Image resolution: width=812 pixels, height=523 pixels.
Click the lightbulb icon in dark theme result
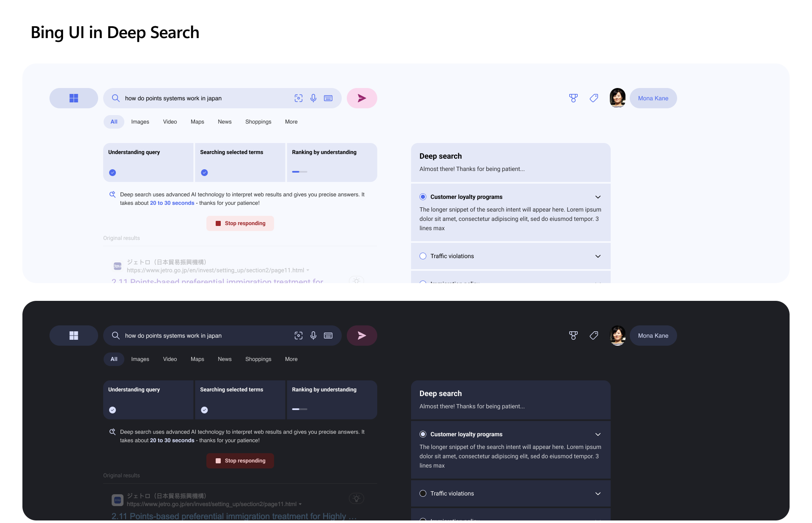pyautogui.click(x=357, y=498)
